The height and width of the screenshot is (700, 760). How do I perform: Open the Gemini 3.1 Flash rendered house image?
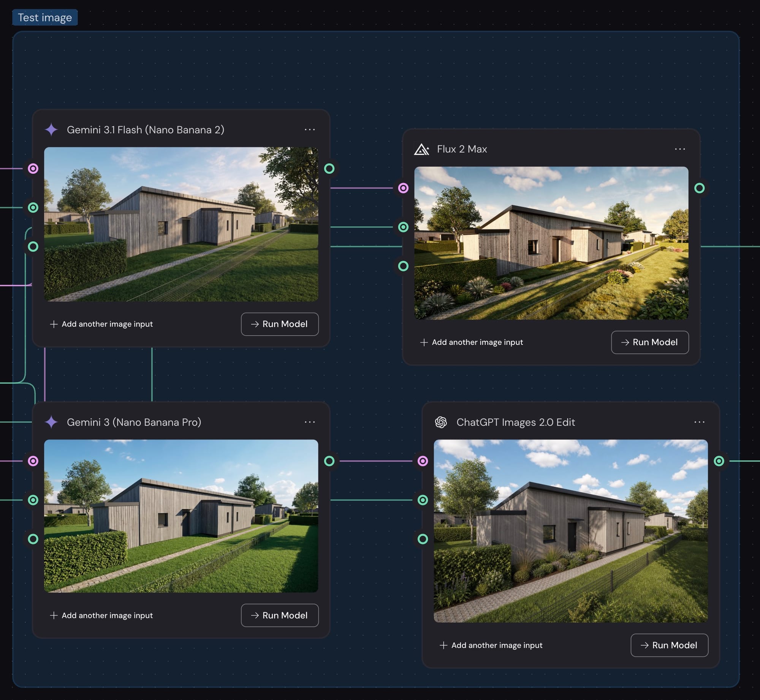[181, 224]
